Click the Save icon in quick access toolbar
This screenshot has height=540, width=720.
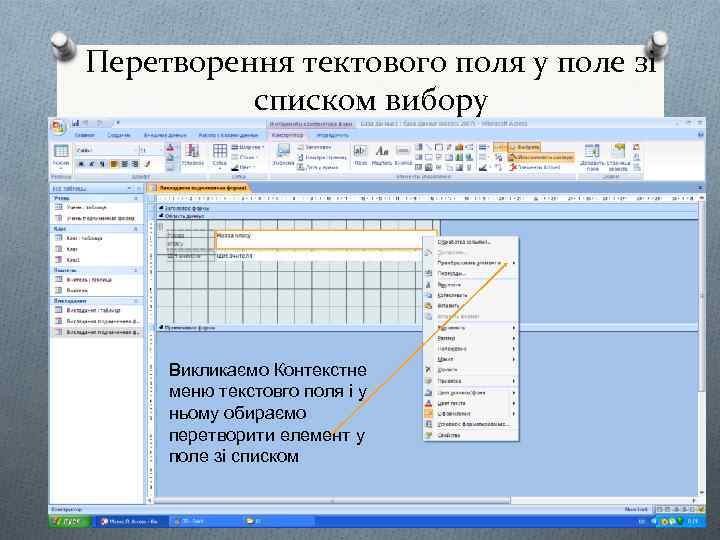point(76,123)
